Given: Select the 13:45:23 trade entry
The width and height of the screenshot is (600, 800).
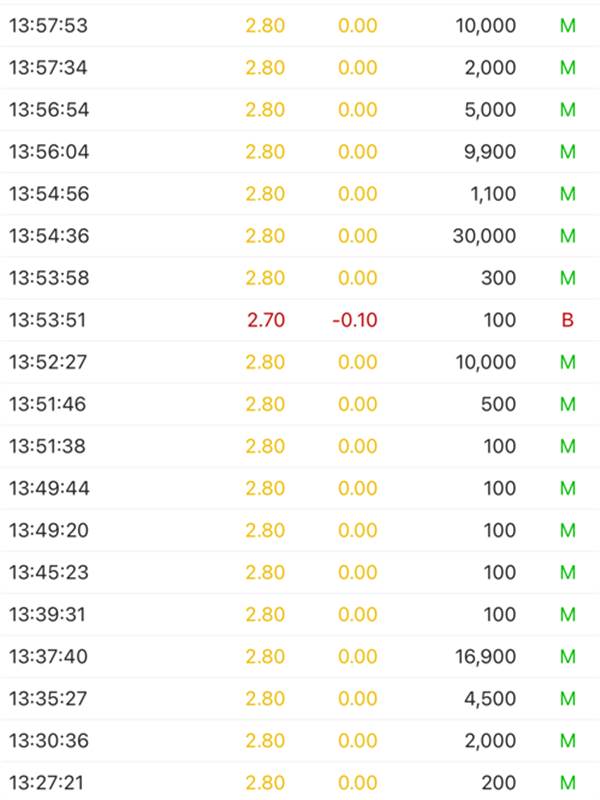Looking at the screenshot, I should [300, 572].
